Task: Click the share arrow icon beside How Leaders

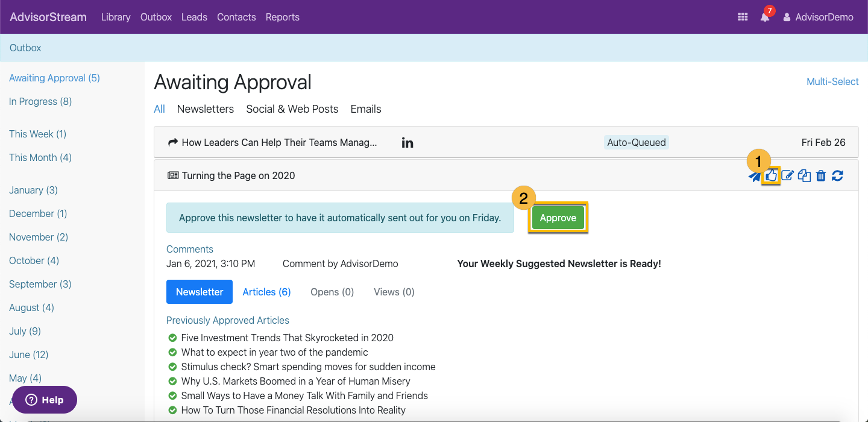Action: 173,143
